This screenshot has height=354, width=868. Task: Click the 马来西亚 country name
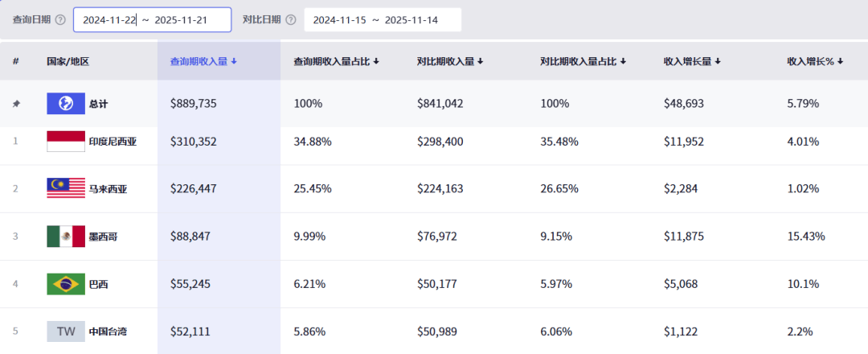point(108,189)
